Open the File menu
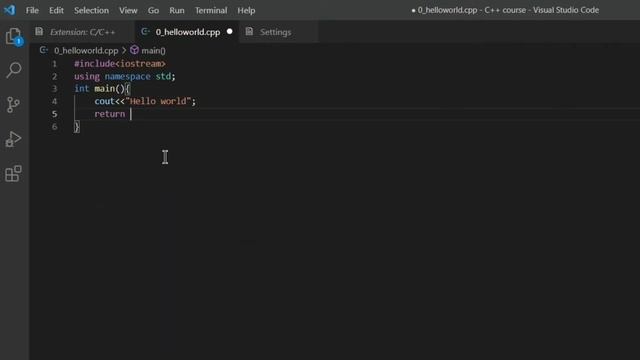Viewport: 640px width, 360px height. tap(32, 10)
